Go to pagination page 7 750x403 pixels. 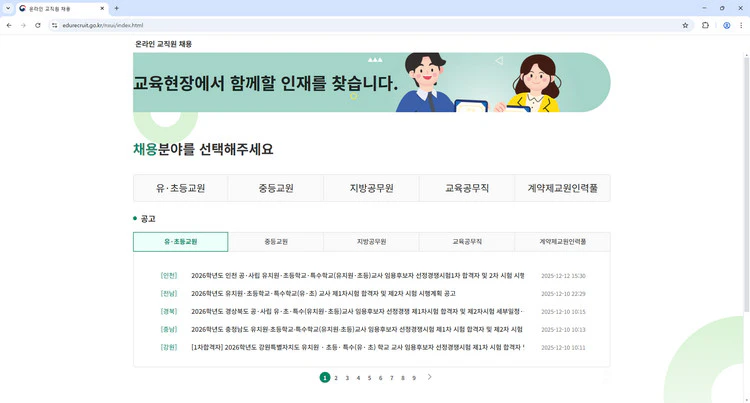(391, 378)
